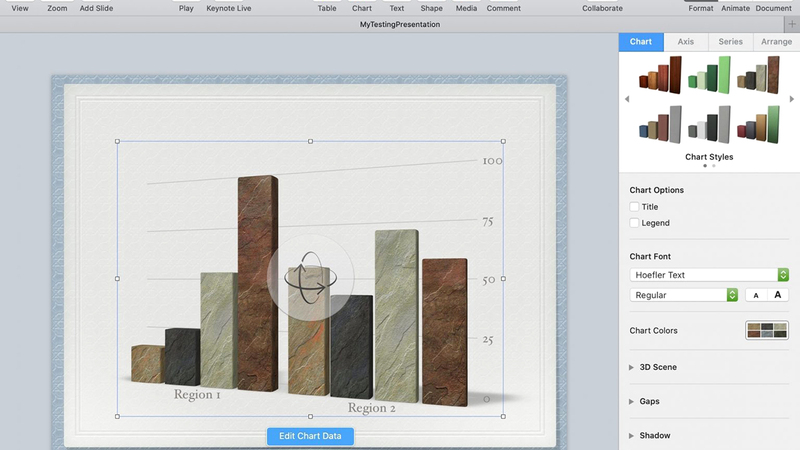
Task: Click the Format toolbar button
Action: tap(700, 8)
